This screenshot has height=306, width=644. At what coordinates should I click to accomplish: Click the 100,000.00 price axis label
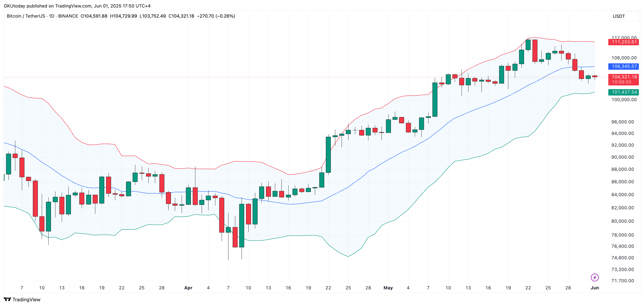(624, 100)
